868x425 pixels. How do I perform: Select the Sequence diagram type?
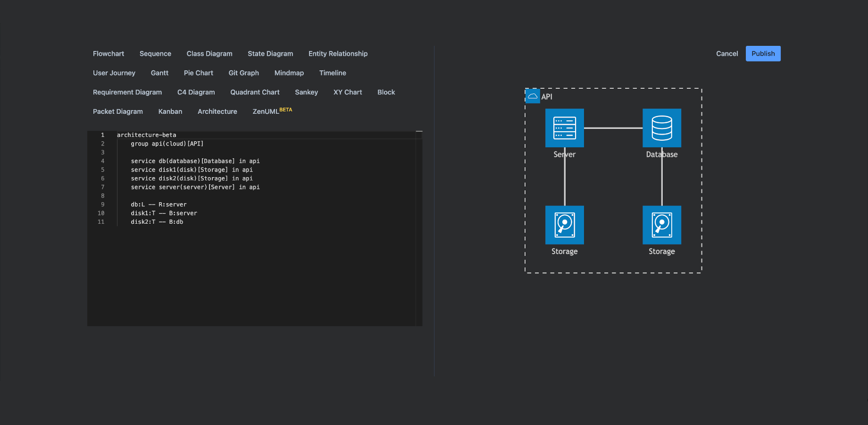click(155, 54)
